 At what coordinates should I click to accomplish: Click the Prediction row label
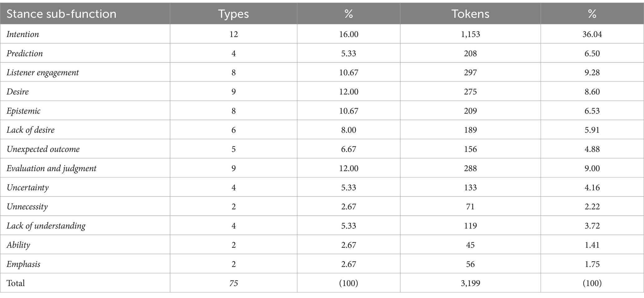pos(25,53)
